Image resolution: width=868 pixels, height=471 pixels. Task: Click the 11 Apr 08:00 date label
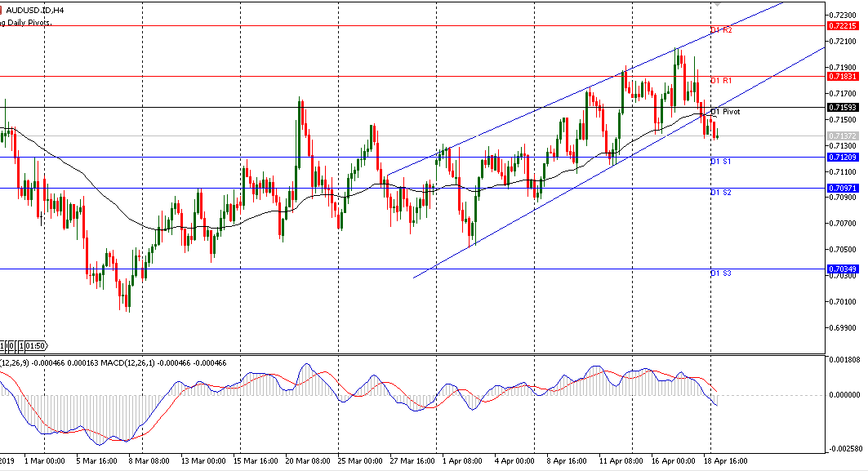621,460
